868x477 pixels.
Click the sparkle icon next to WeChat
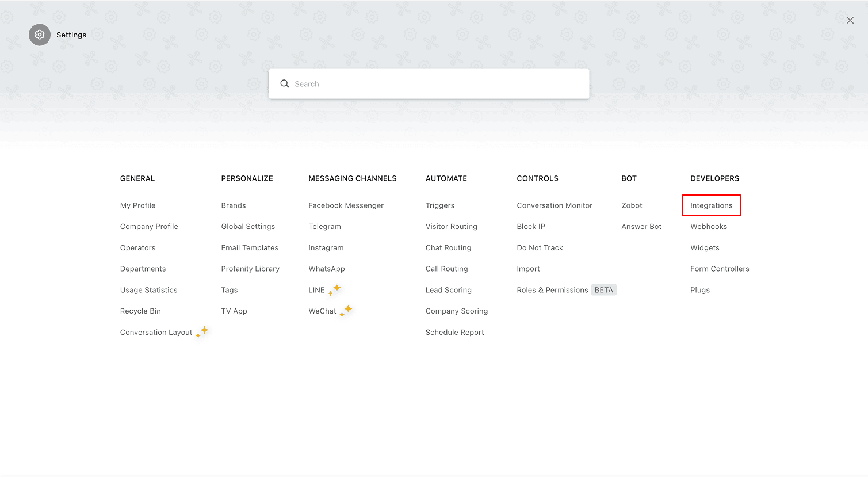tap(346, 311)
